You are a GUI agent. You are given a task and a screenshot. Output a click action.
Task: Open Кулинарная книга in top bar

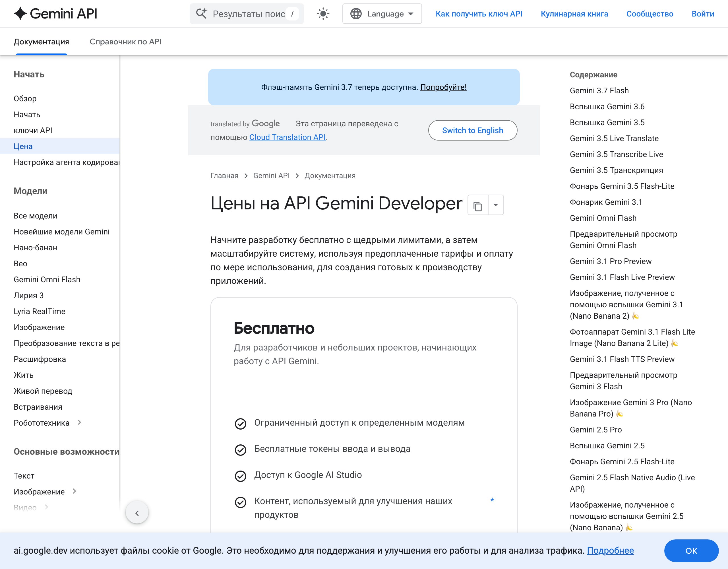click(574, 14)
